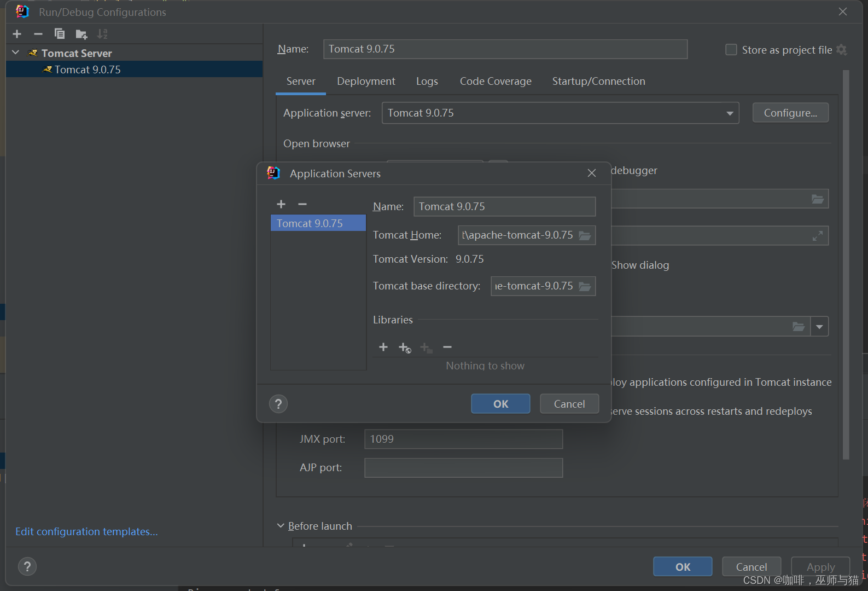Close the Application Servers dialog

click(592, 173)
